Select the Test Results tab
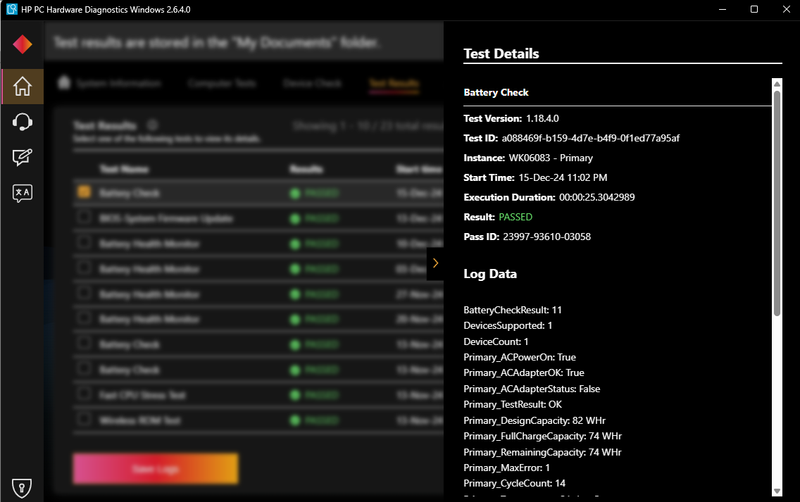 (394, 83)
